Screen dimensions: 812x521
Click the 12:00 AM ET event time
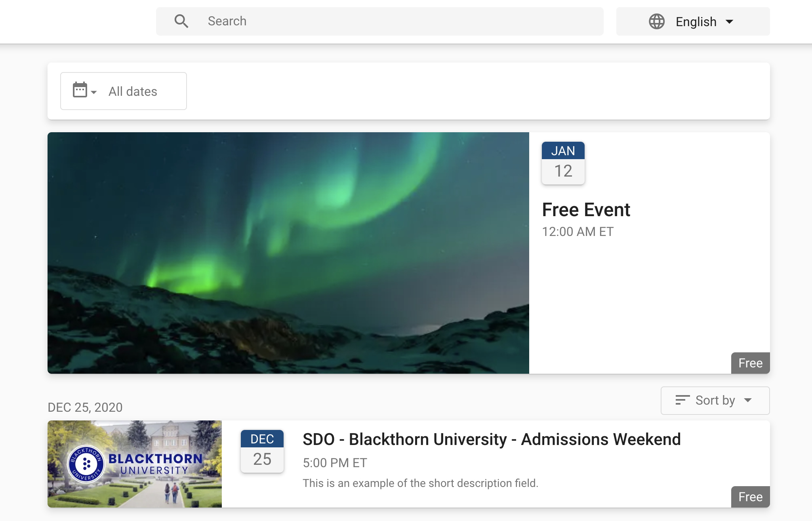coord(577,232)
